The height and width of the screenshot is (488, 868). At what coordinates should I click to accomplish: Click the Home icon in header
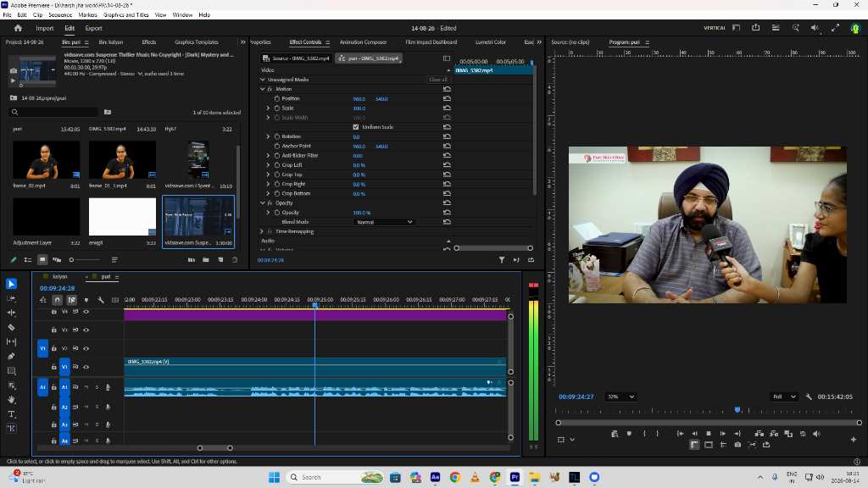pos(18,28)
